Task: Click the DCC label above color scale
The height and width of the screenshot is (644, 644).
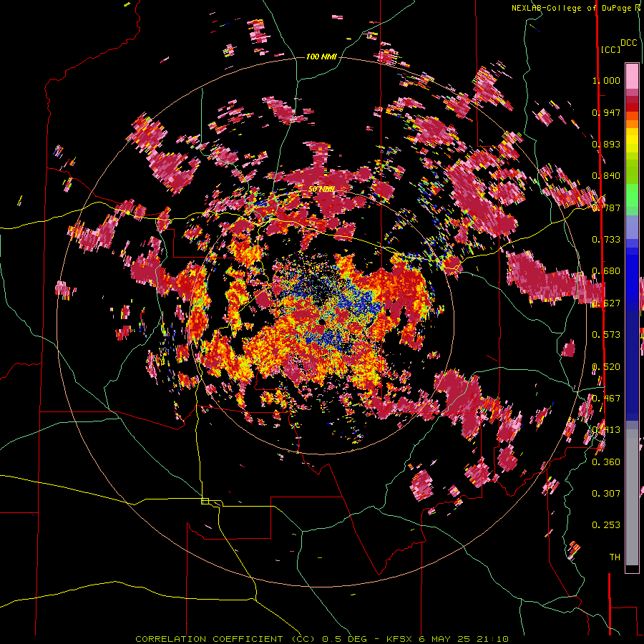Action: click(628, 43)
